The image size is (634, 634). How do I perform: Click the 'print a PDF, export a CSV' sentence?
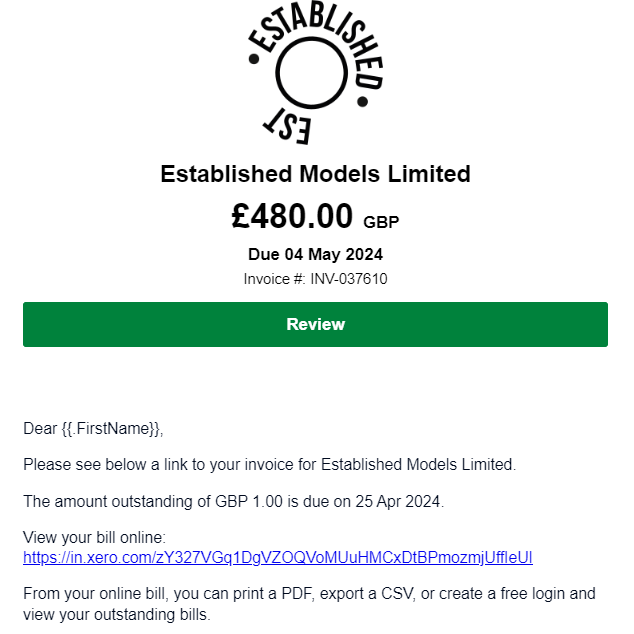pyautogui.click(x=309, y=594)
